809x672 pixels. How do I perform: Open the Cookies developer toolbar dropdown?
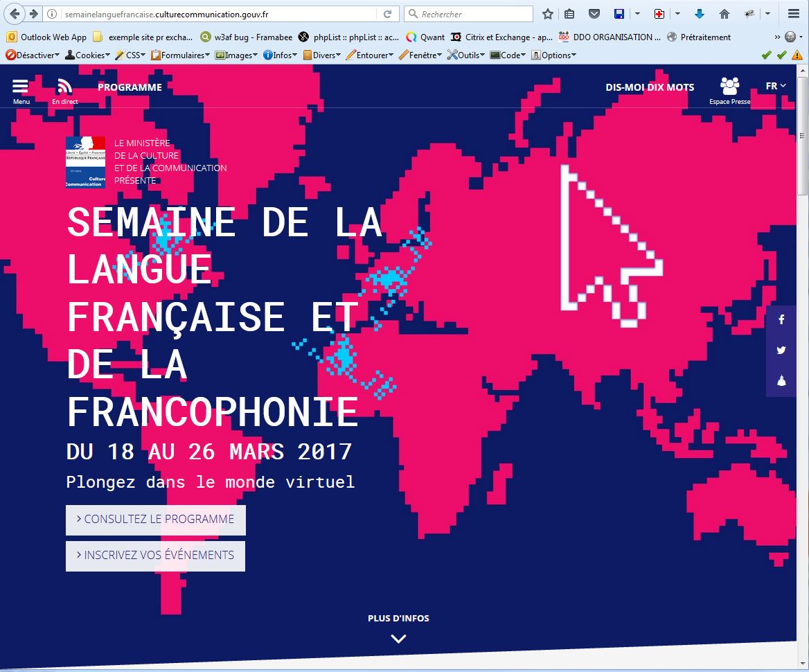87,55
